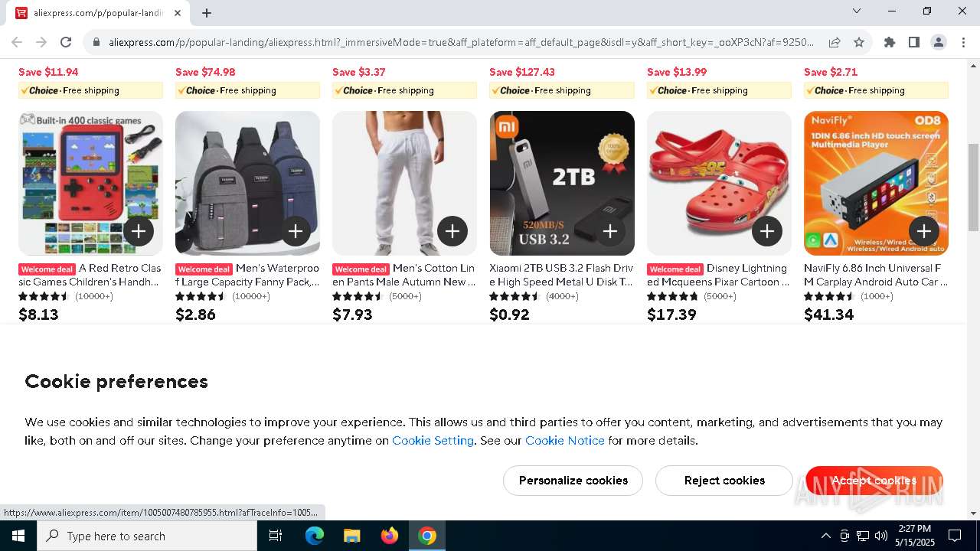Click the Windows taskbar search box
This screenshot has width=980, height=551.
(x=147, y=536)
